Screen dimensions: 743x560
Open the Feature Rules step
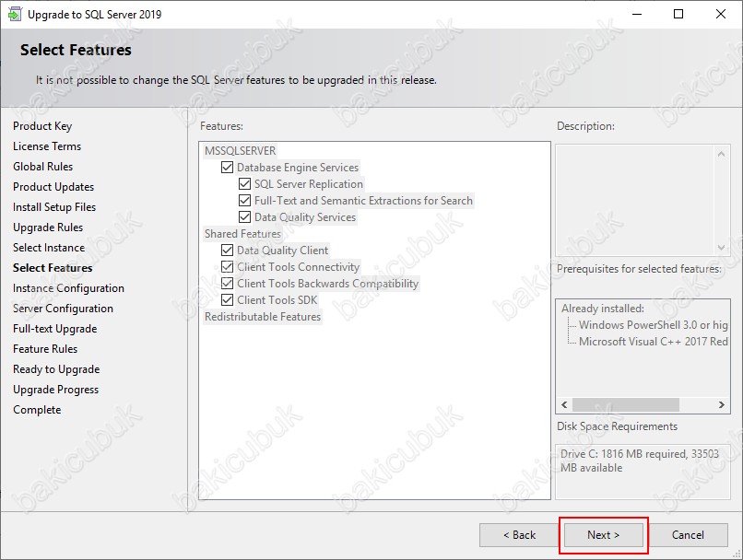[45, 349]
